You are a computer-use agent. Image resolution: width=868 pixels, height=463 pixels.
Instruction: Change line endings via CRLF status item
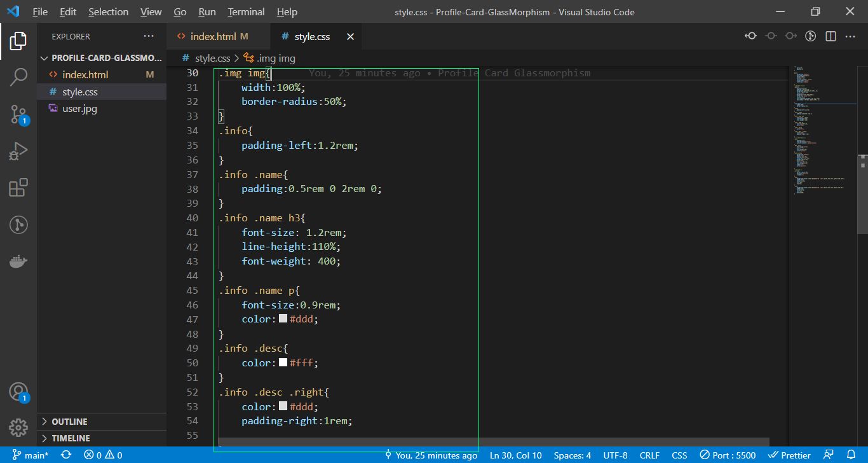pos(649,455)
